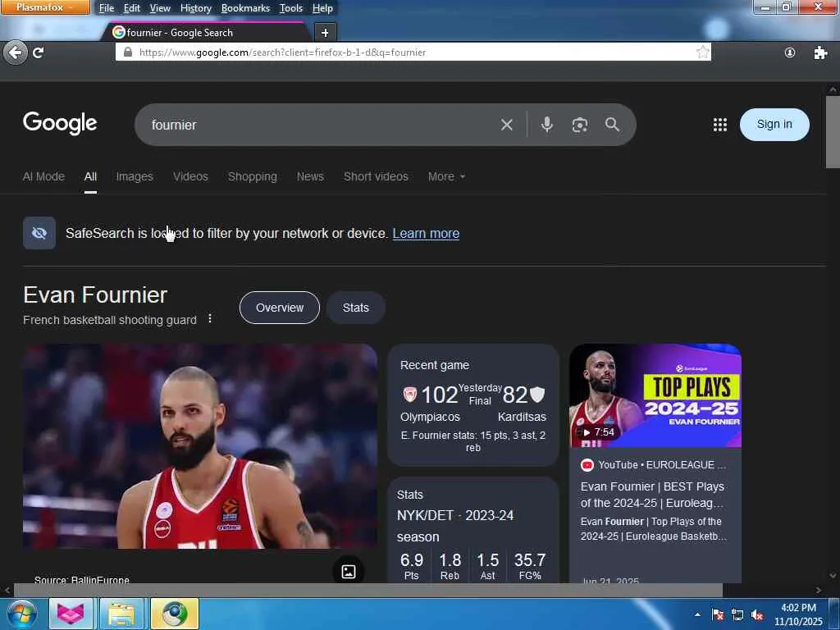Click the Google logo
The image size is (840, 630).
[60, 123]
